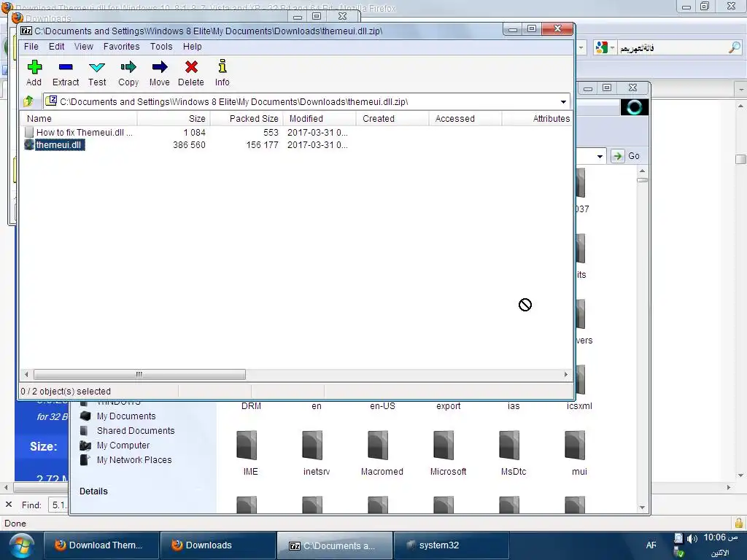Sort by Created column header
Screen dimensions: 747x560
click(392, 119)
